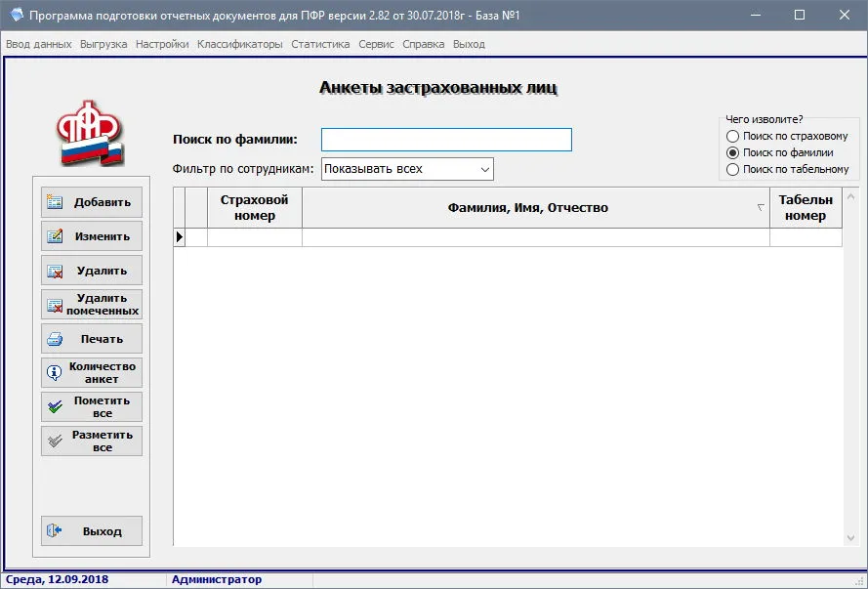Click the Разметить все gray checkmark icon
This screenshot has width=868, height=589.
(55, 442)
